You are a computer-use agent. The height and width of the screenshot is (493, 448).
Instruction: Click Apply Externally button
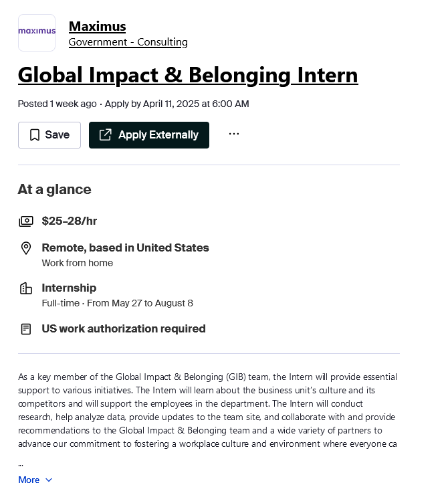click(x=149, y=135)
